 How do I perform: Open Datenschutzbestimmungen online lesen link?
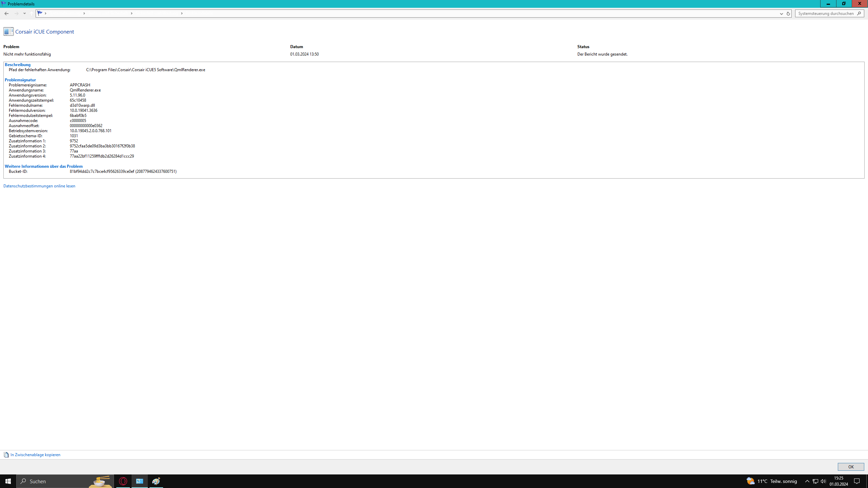click(39, 186)
